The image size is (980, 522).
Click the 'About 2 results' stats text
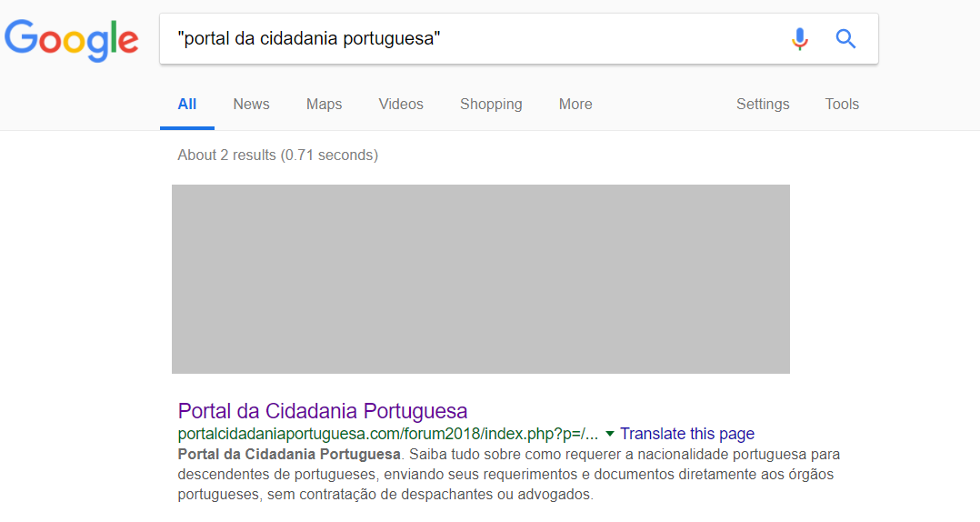coord(277,155)
